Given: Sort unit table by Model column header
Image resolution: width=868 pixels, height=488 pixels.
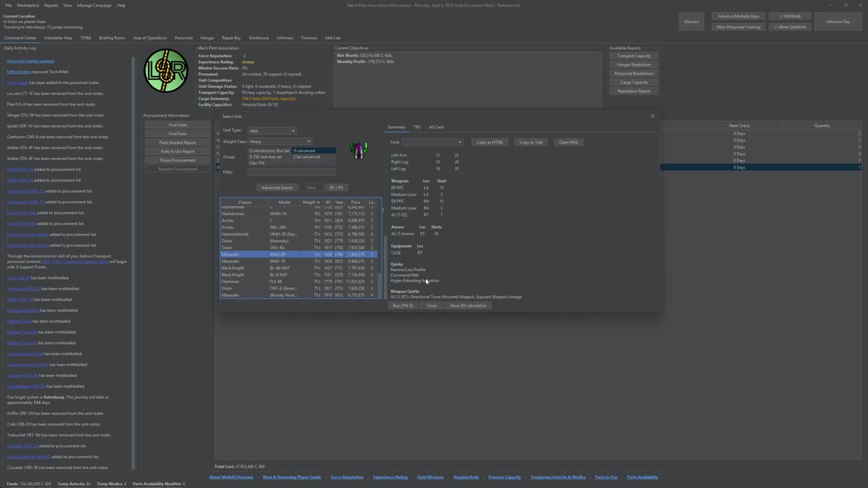Looking at the screenshot, I should (284, 202).
